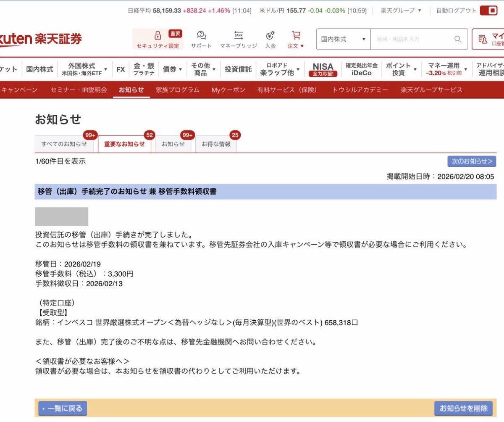Open the Myクーポン submenu

pyautogui.click(x=228, y=90)
